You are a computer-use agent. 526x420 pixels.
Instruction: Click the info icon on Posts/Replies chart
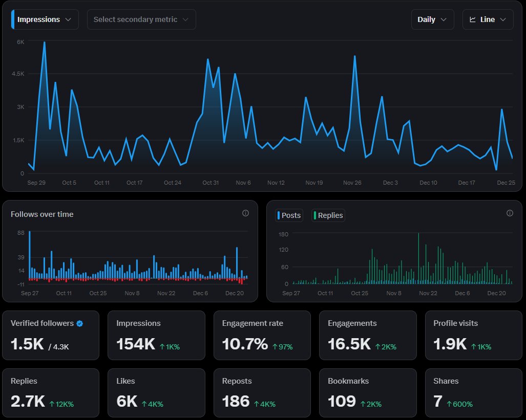point(510,213)
